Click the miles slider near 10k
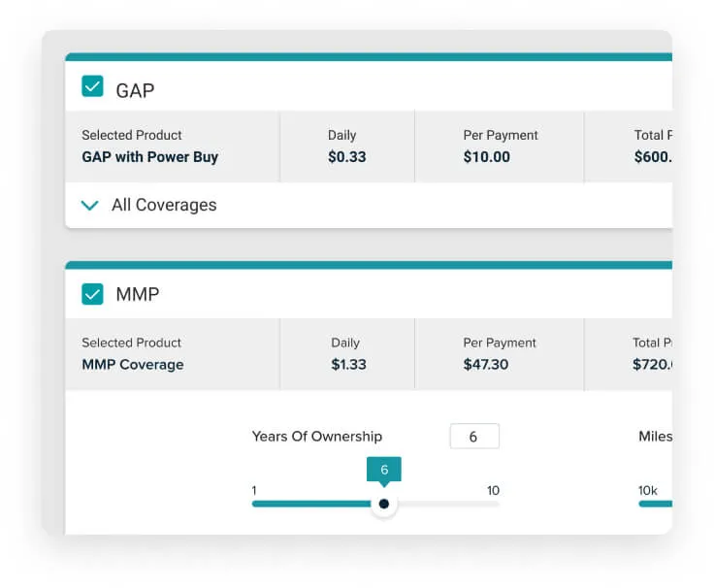Viewport: 714px width, 588px height. tap(656, 504)
